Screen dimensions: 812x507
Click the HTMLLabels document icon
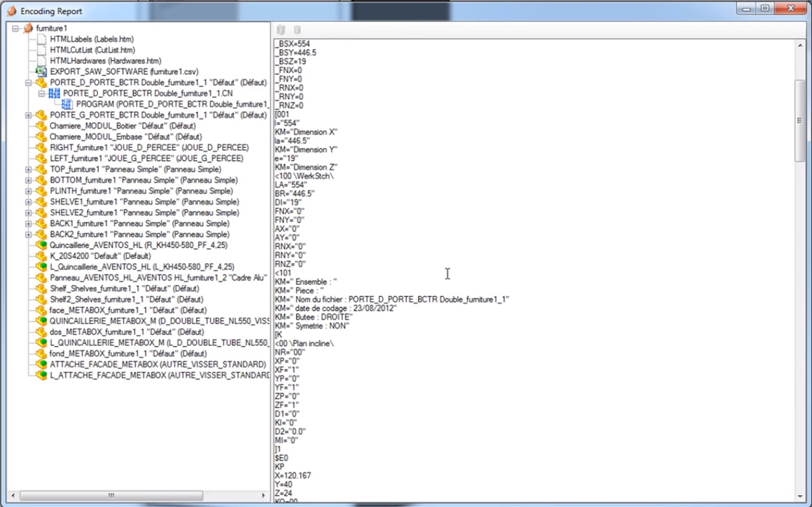41,39
